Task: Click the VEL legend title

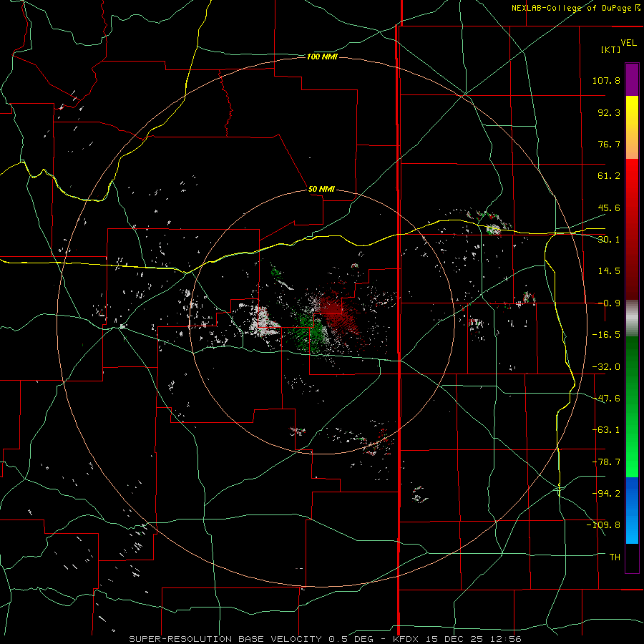Action: [628, 43]
